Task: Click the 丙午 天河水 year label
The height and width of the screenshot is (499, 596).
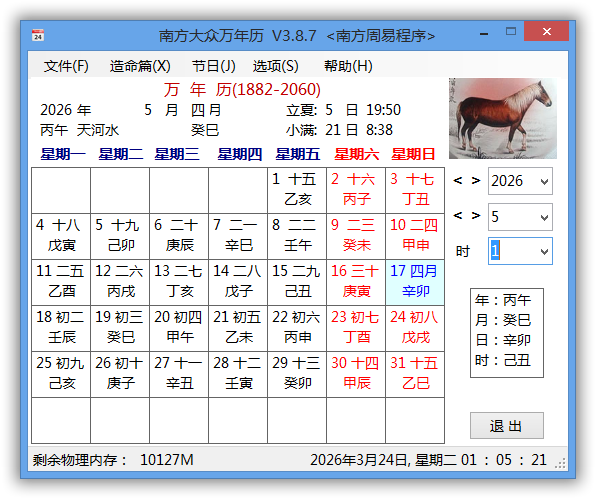Action: tap(79, 130)
